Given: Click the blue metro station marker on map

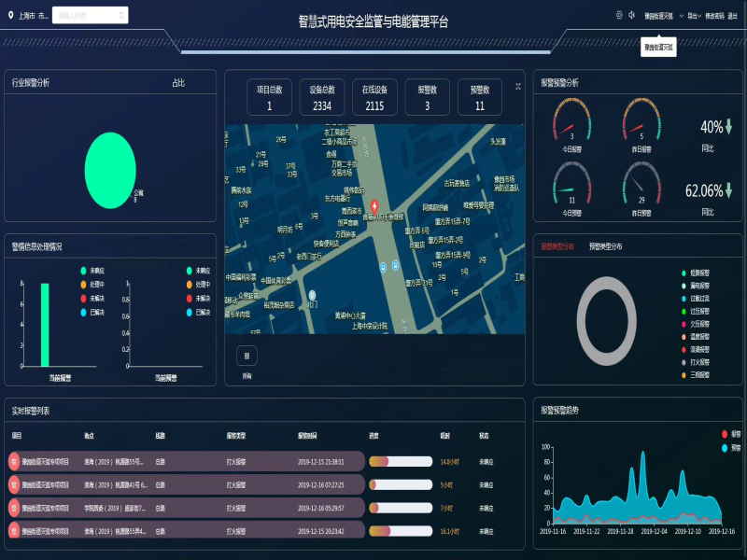Looking at the screenshot, I should (x=383, y=267).
